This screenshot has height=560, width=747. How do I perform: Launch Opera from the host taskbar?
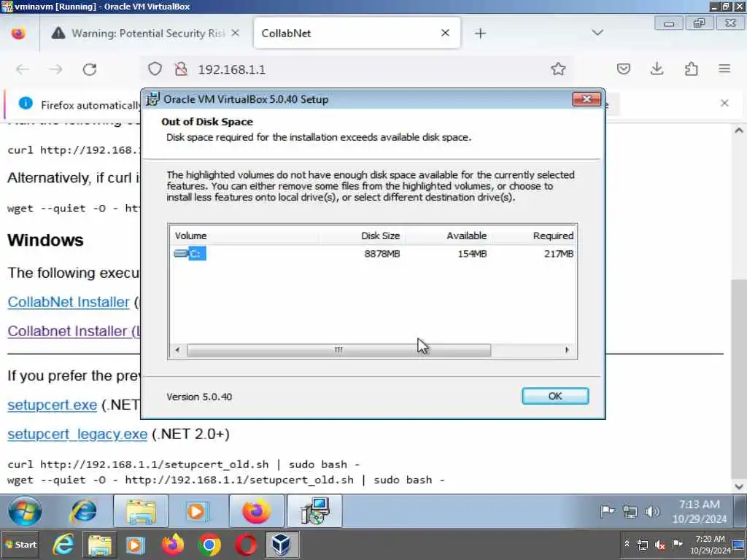[245, 544]
